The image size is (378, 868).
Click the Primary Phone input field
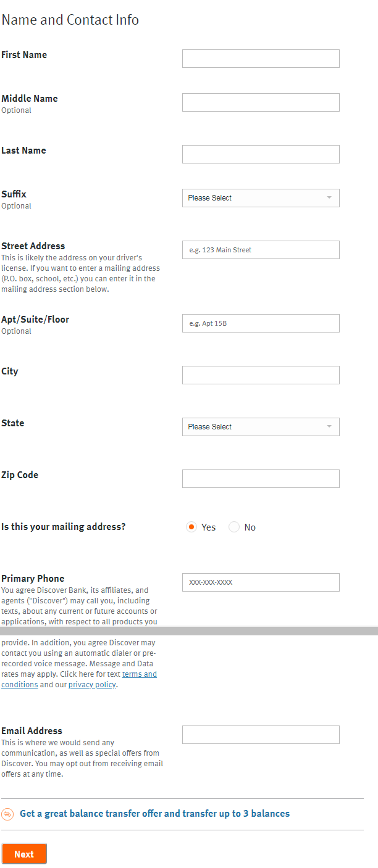pyautogui.click(x=261, y=582)
